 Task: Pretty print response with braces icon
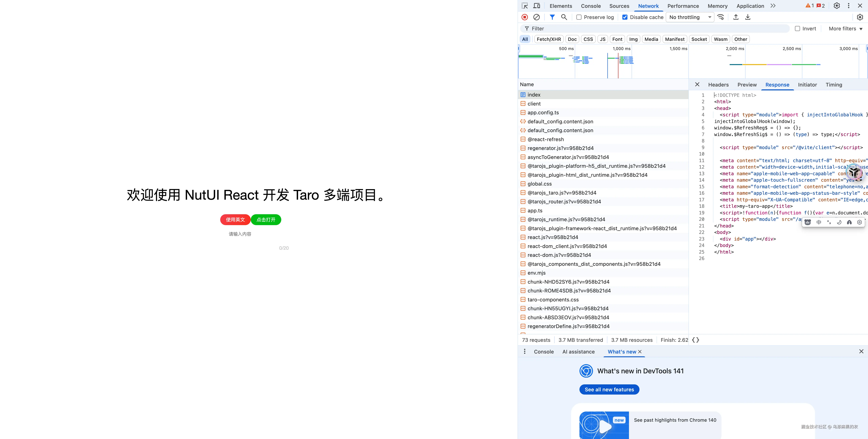pyautogui.click(x=695, y=340)
